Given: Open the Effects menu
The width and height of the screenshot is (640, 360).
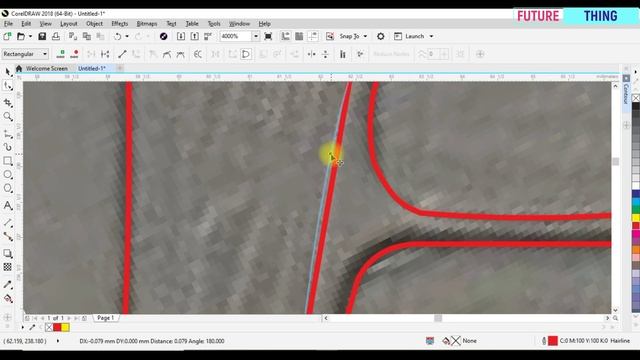Looking at the screenshot, I should tap(120, 24).
